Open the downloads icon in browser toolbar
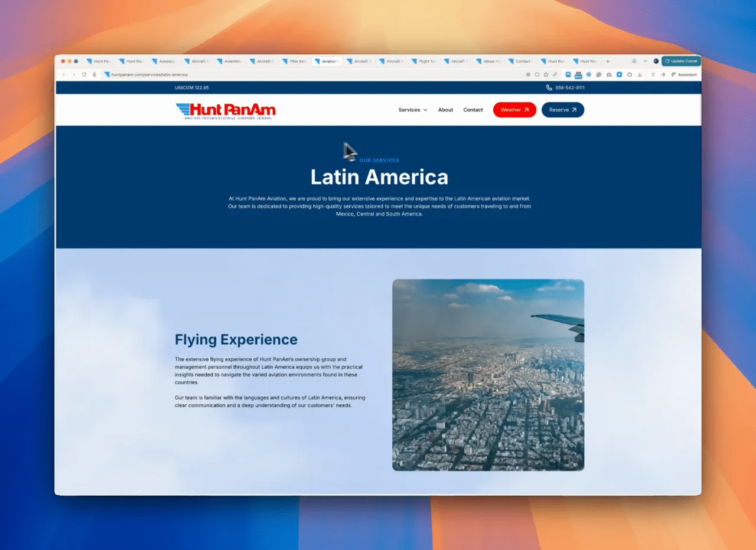This screenshot has width=756, height=550. point(640,74)
